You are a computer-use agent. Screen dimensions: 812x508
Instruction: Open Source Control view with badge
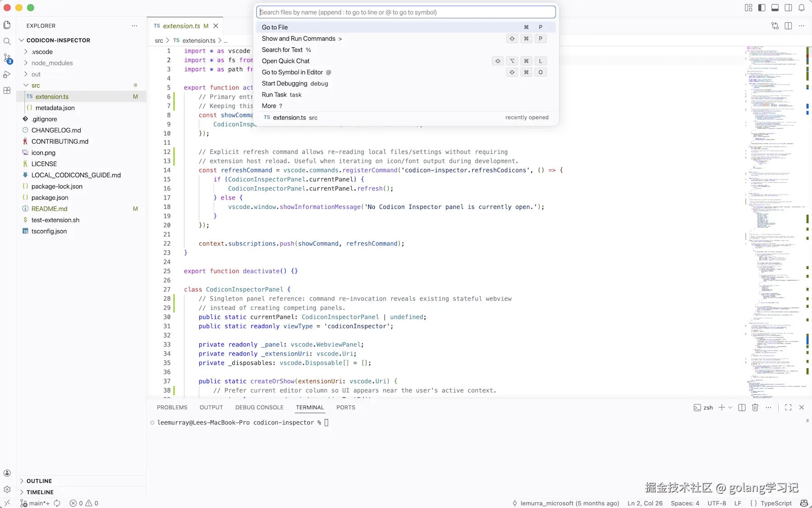7,58
